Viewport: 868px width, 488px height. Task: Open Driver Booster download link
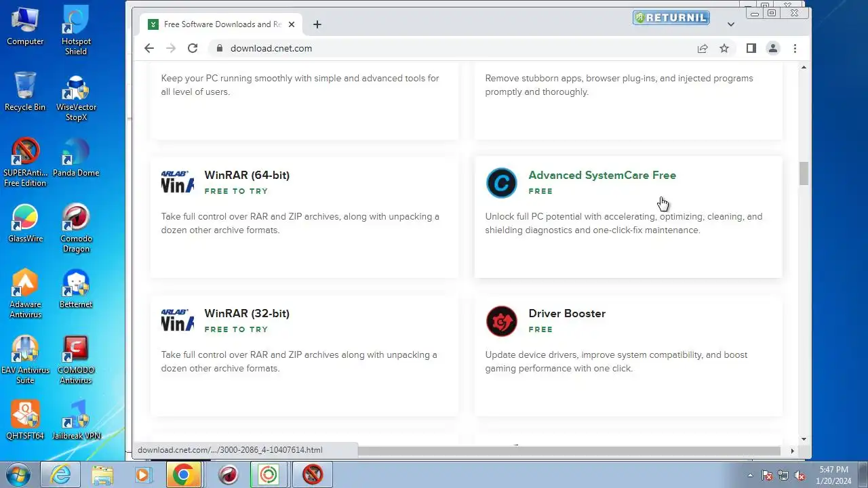pyautogui.click(x=567, y=313)
